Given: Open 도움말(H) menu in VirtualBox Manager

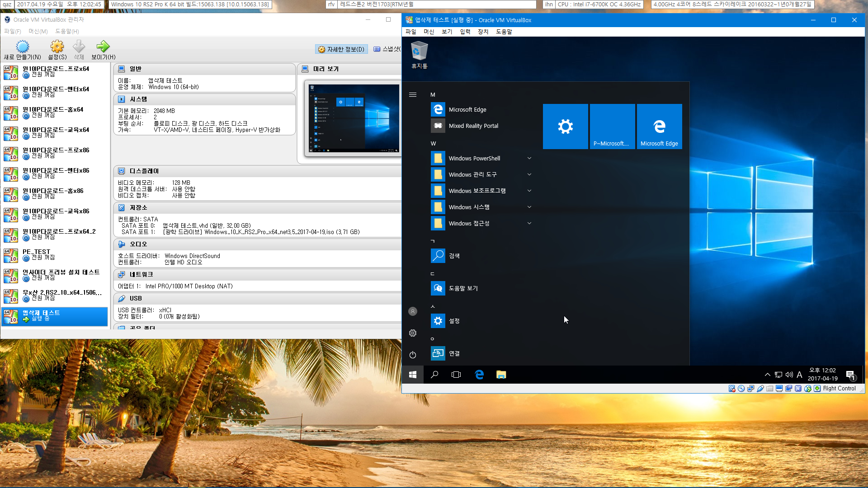Looking at the screenshot, I should [67, 31].
